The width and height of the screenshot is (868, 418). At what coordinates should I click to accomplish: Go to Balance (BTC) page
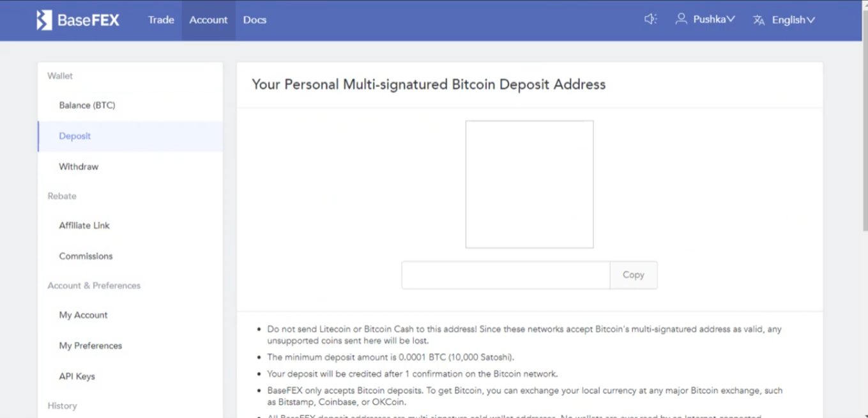tap(87, 105)
